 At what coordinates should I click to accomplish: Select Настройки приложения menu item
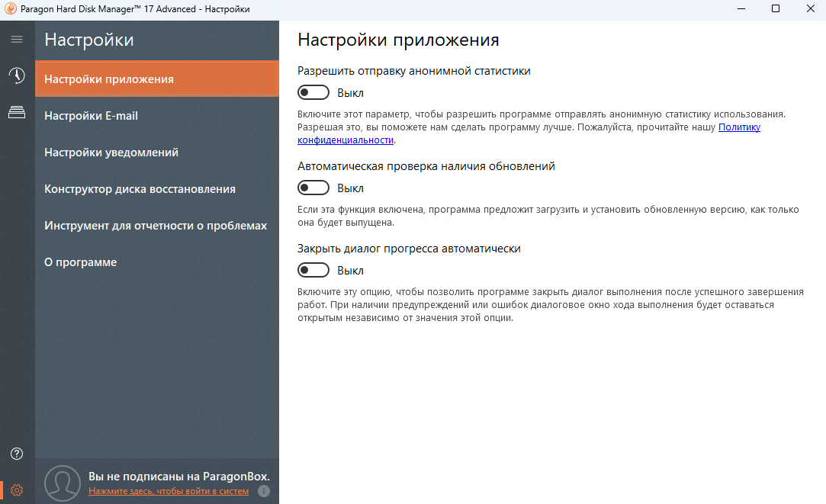pos(157,79)
